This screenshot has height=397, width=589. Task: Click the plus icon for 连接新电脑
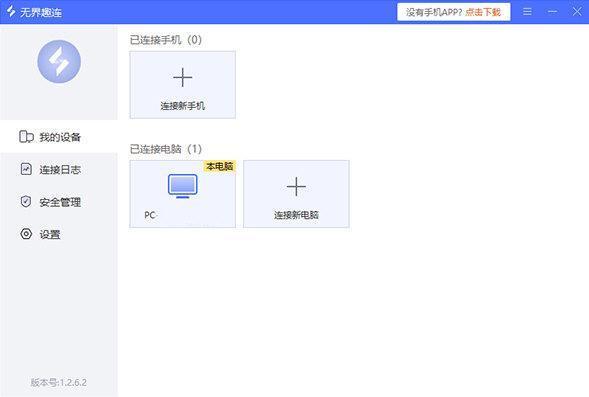tap(296, 186)
